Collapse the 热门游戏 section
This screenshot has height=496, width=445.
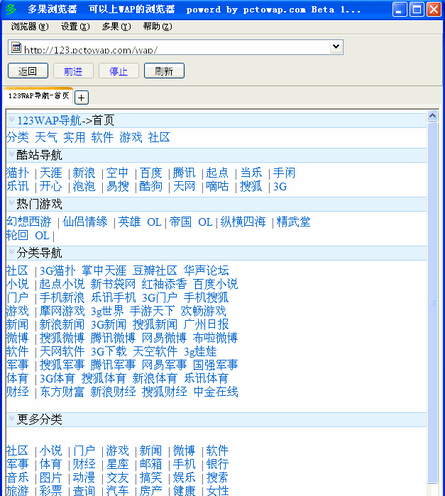click(x=12, y=203)
